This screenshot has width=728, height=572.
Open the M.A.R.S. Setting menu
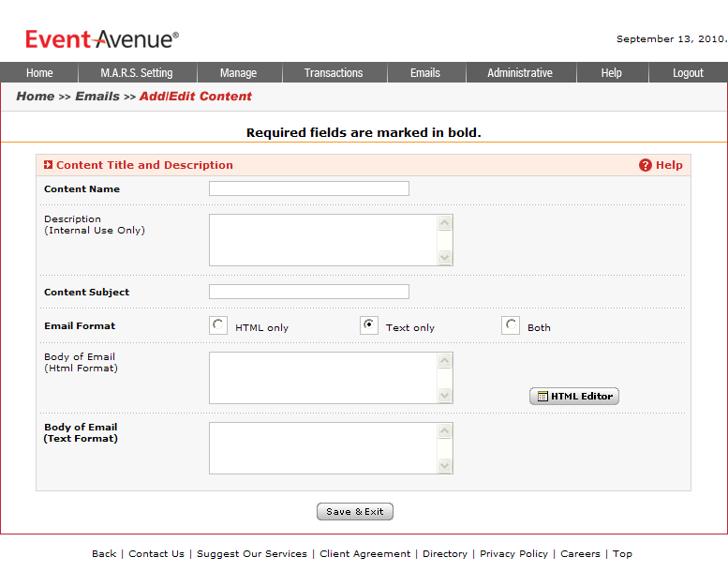coord(137,73)
